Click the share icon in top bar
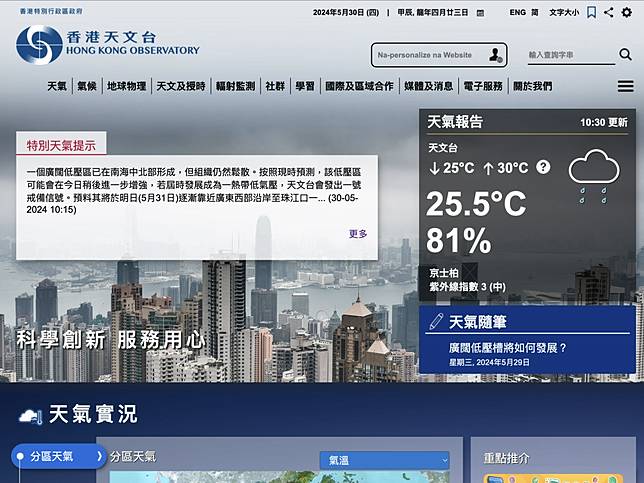Viewport: 644px width, 483px height. click(x=609, y=13)
